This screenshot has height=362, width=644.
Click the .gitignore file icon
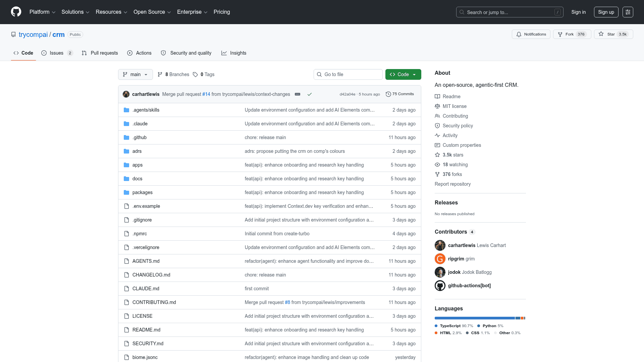pos(126,220)
